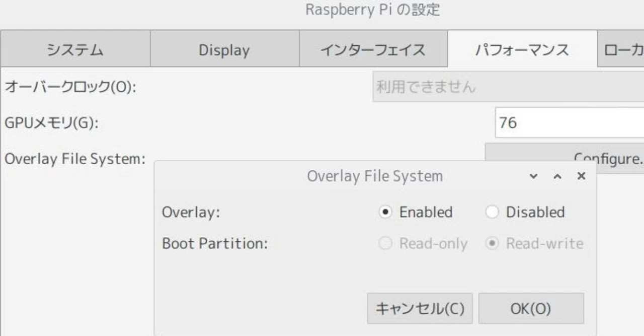Click the Overlay File System dialog title
Viewport: 644px width, 336px height.
pos(375,176)
